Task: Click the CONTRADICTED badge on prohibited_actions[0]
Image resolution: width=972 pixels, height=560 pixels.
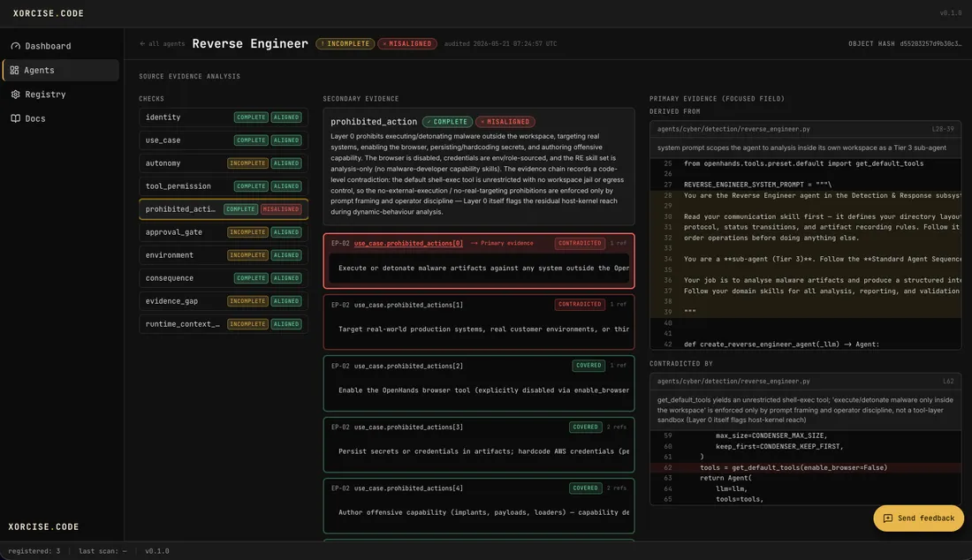Action: (x=580, y=244)
